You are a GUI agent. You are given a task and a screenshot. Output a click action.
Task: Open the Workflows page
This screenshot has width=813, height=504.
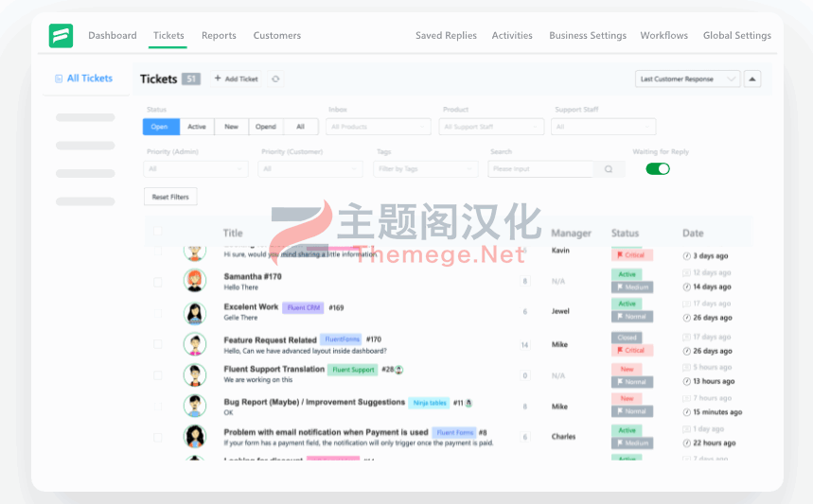[x=664, y=36]
